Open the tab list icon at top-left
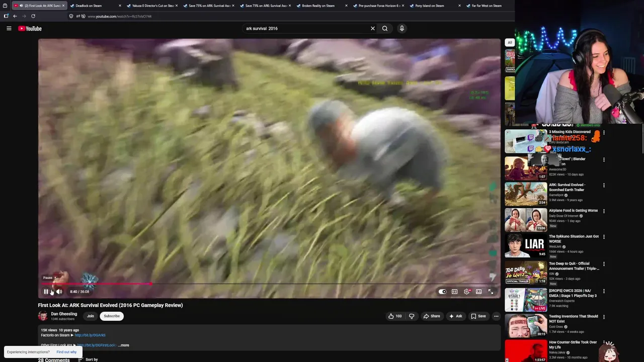The height and width of the screenshot is (362, 644). 5,6
